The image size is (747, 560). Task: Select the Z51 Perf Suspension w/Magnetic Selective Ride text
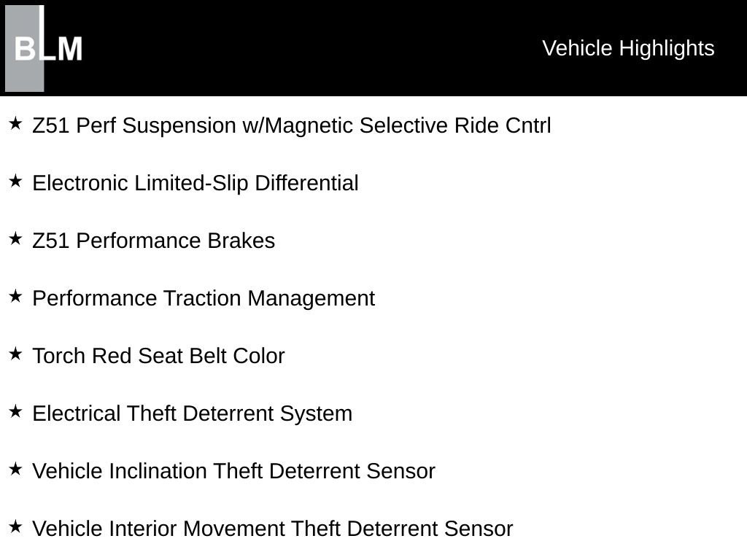(292, 125)
